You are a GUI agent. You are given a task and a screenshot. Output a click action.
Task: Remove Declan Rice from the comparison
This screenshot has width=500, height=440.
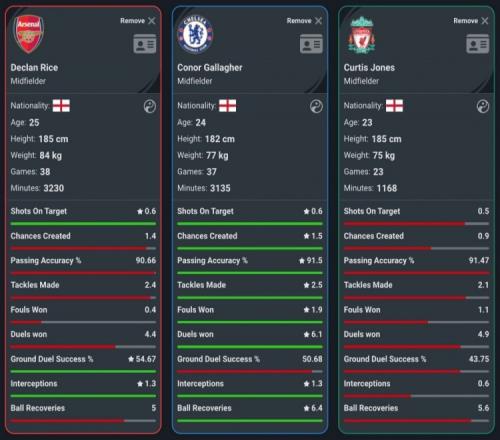(x=138, y=21)
